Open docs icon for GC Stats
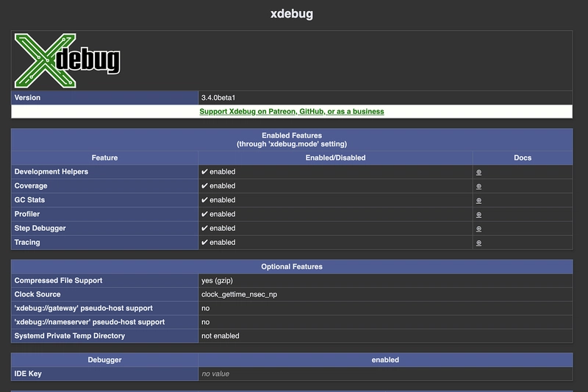588x392 pixels. coord(478,200)
